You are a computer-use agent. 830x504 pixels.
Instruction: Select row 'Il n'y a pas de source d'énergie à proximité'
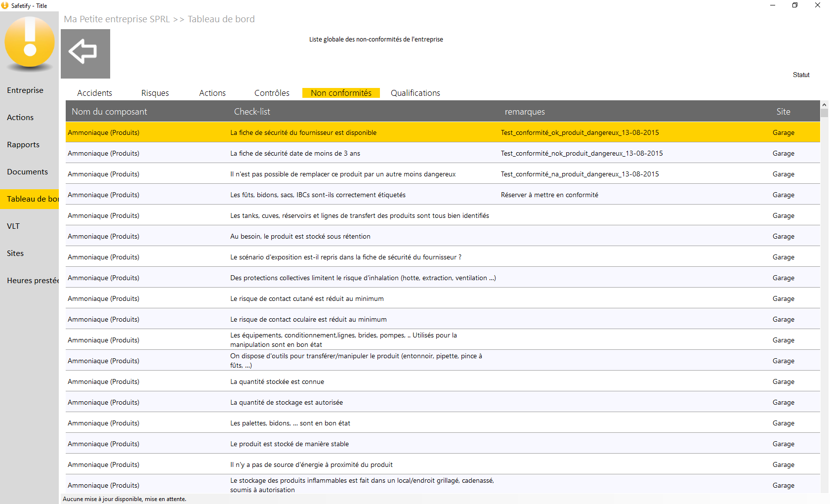443,464
